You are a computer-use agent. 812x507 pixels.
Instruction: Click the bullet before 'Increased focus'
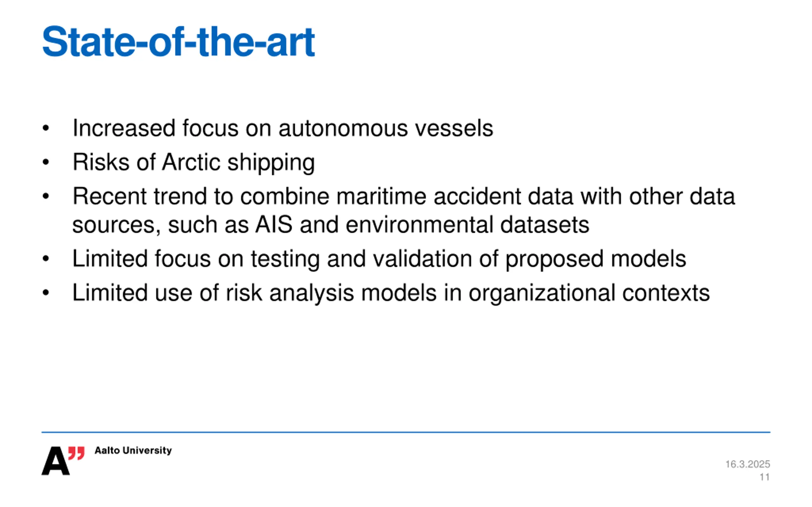coord(46,128)
